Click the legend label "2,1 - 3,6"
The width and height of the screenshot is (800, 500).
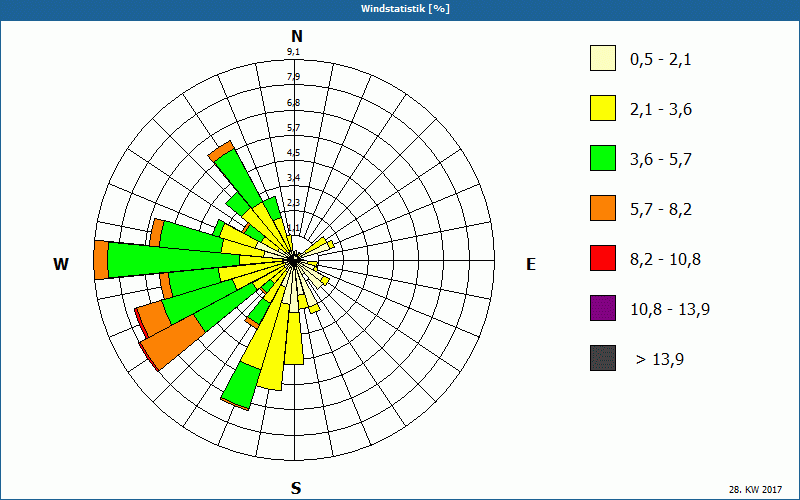coord(661,110)
